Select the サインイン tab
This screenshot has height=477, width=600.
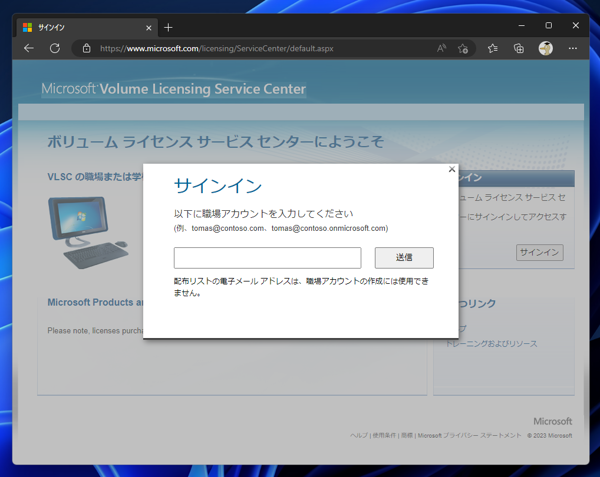pyautogui.click(x=86, y=28)
